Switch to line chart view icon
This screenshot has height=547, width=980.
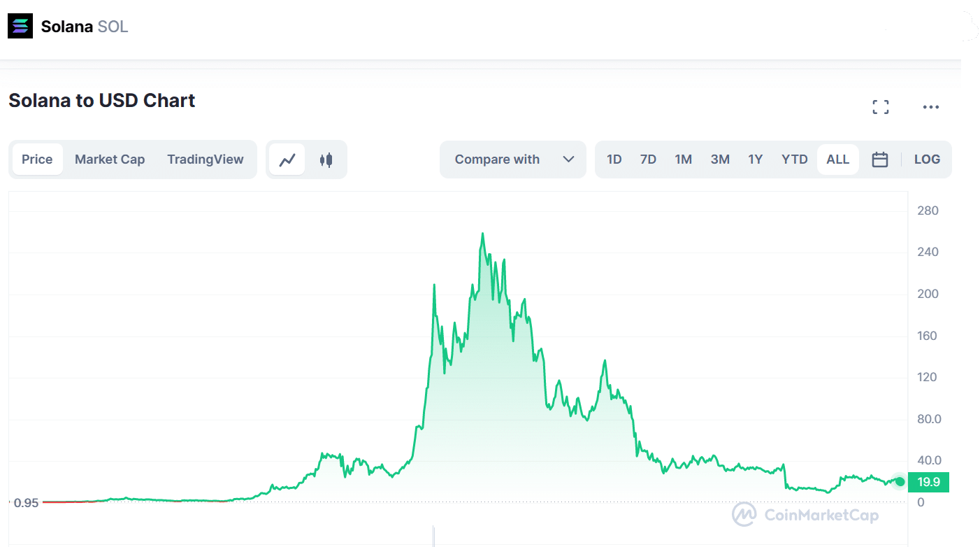pyautogui.click(x=287, y=159)
